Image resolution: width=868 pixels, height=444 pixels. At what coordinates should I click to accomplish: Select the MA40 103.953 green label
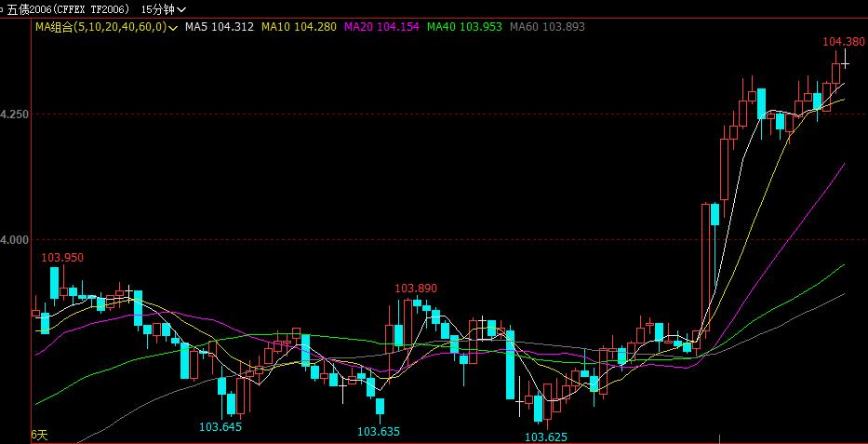click(x=464, y=27)
